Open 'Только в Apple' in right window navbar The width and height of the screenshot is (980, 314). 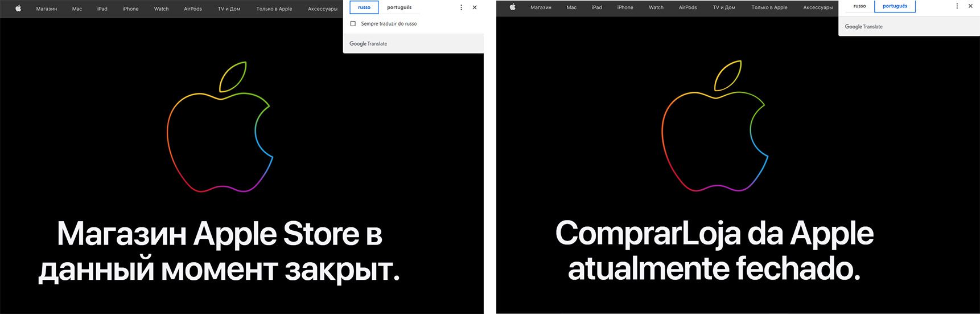click(769, 7)
